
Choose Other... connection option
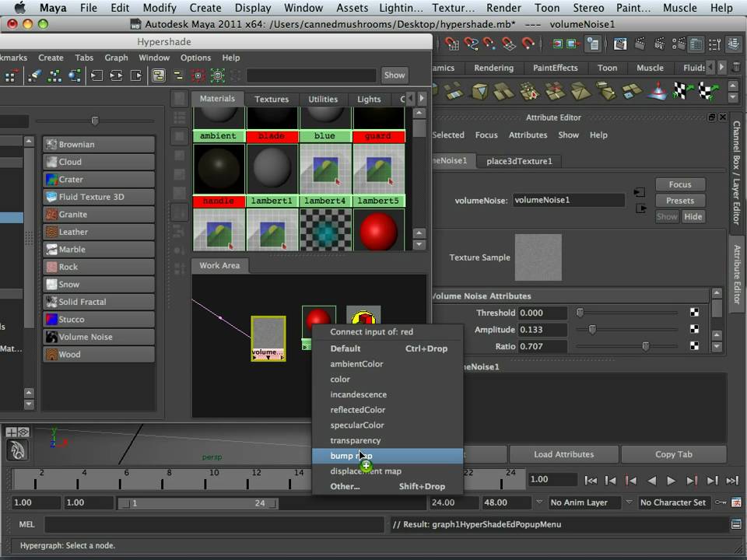click(388, 486)
